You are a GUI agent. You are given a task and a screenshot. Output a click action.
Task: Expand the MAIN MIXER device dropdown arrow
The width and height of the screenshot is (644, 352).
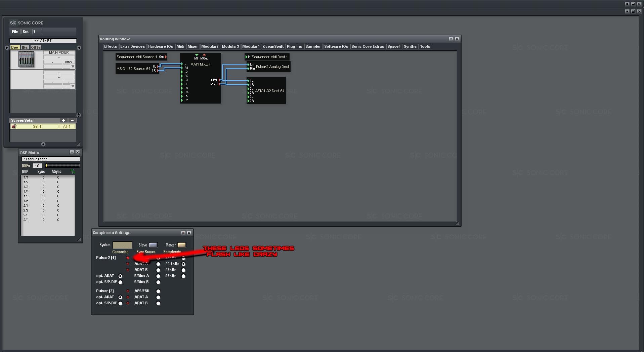coord(73,67)
